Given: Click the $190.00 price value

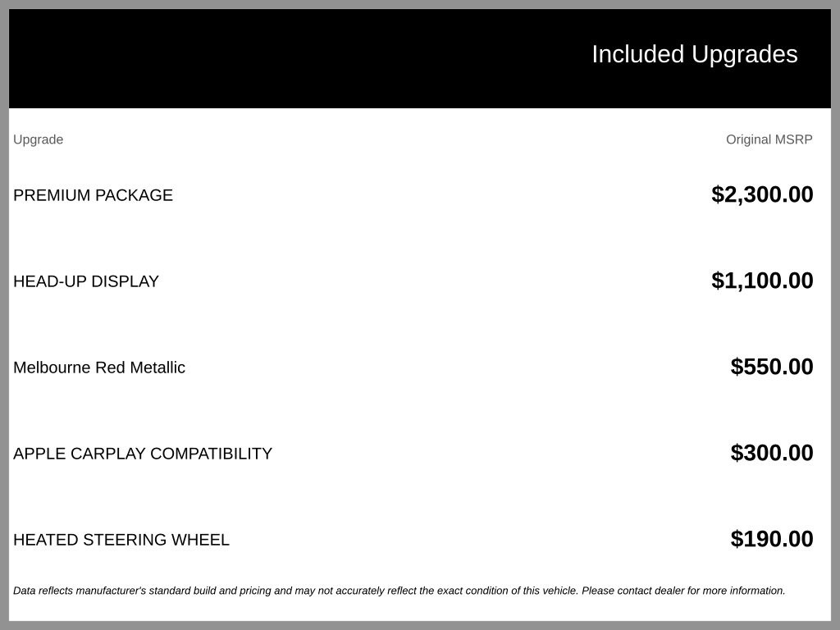Looking at the screenshot, I should (771, 539).
